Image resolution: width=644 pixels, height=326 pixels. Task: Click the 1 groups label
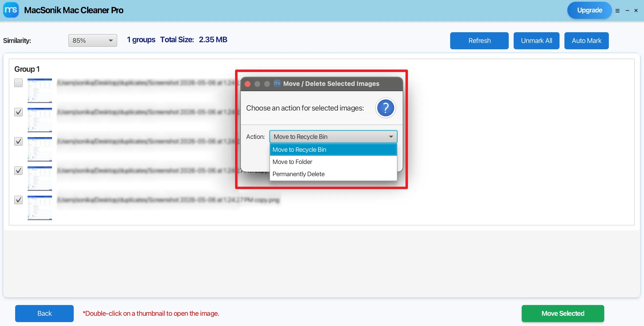[x=141, y=40]
